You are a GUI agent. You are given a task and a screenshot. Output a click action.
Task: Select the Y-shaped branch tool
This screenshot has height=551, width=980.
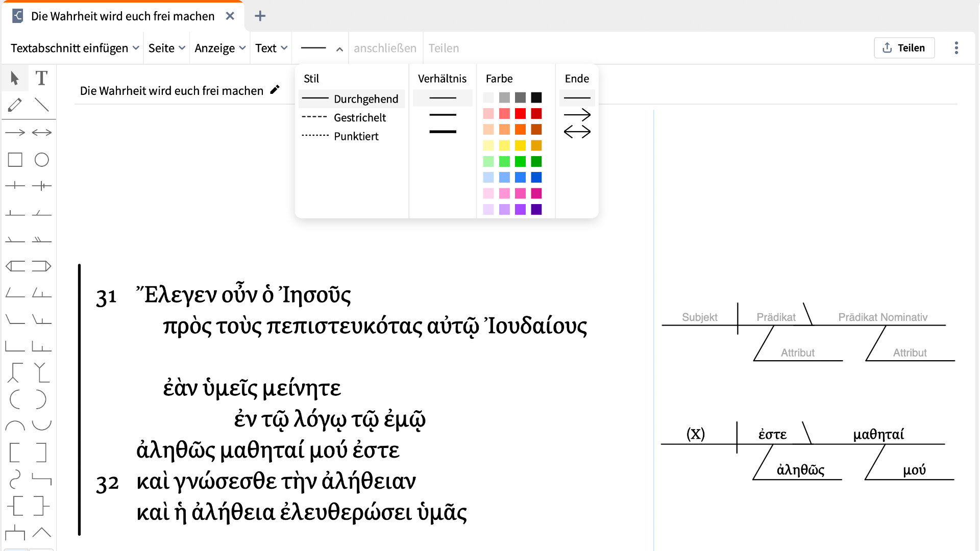click(41, 372)
